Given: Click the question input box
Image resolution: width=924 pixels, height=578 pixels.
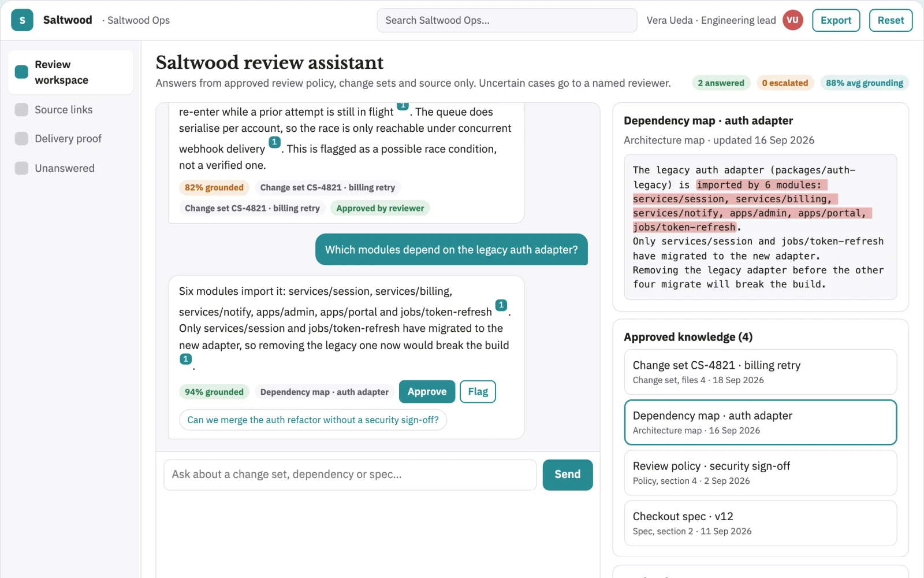Looking at the screenshot, I should point(350,475).
